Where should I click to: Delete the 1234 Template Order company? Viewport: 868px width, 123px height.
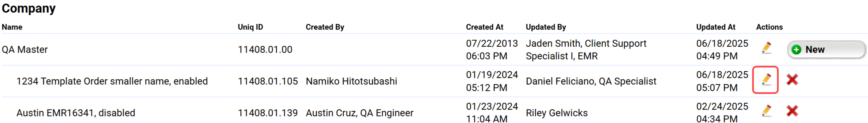pyautogui.click(x=792, y=80)
